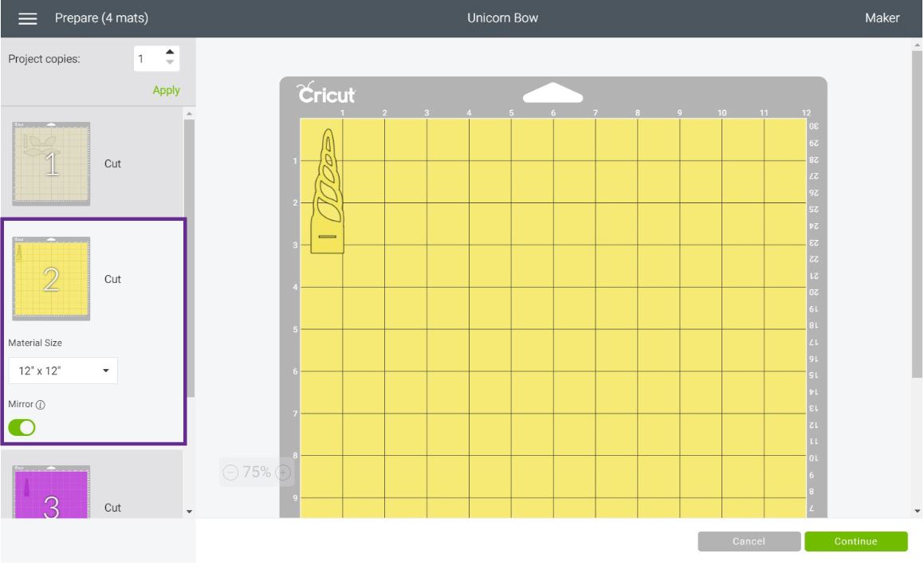Click the Mirror info icon
924x569 pixels.
click(40, 405)
